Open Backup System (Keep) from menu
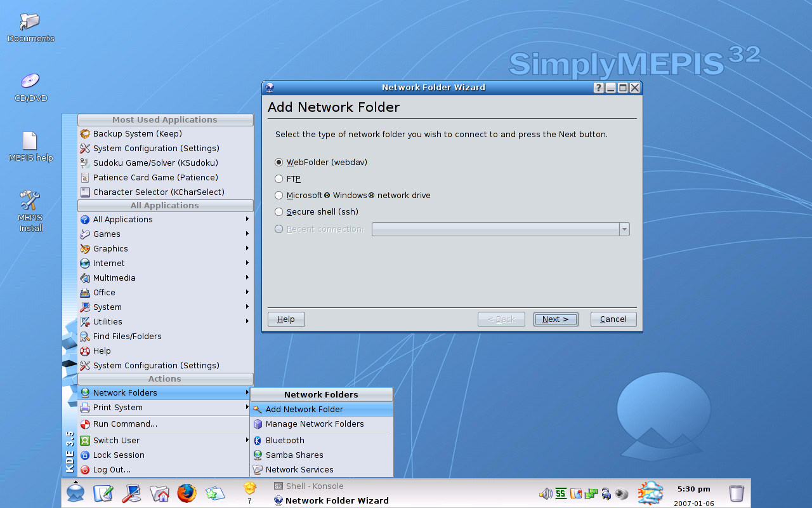 click(x=165, y=134)
